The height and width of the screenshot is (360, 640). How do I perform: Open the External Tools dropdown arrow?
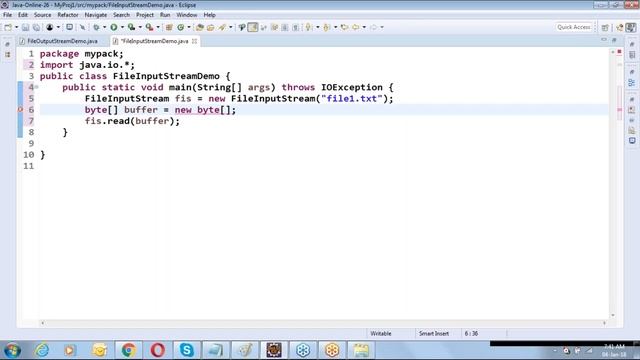(158, 27)
